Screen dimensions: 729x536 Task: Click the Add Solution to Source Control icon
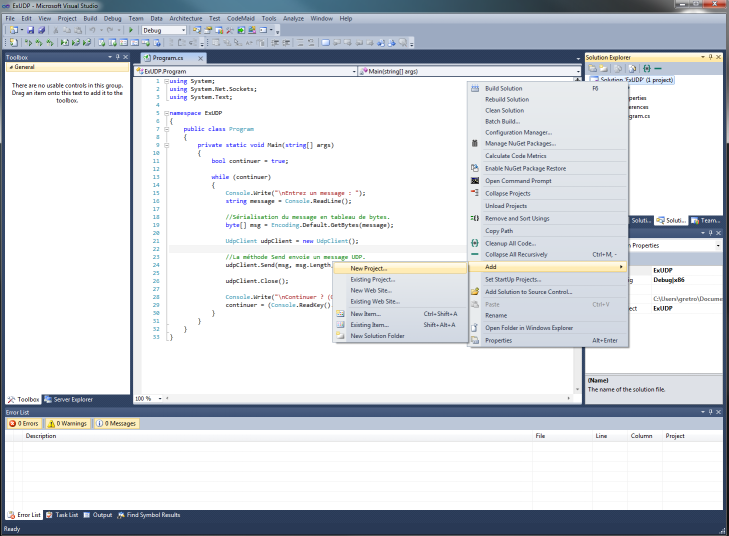click(x=475, y=292)
